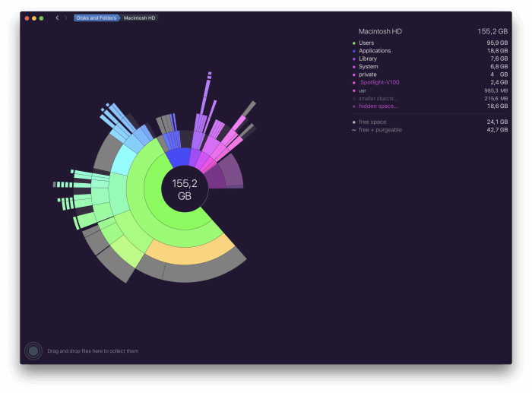Select the private folder row
The height and width of the screenshot is (393, 532).
pyautogui.click(x=430, y=74)
